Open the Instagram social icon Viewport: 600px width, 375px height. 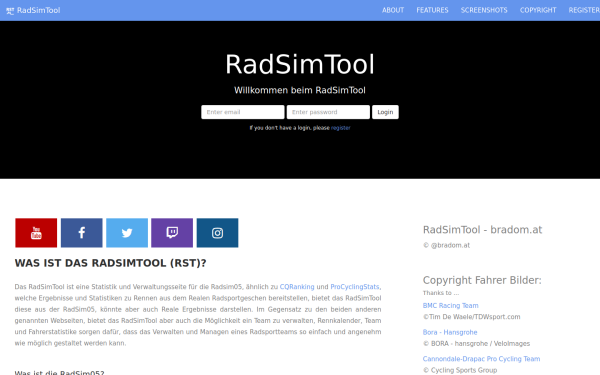217,233
